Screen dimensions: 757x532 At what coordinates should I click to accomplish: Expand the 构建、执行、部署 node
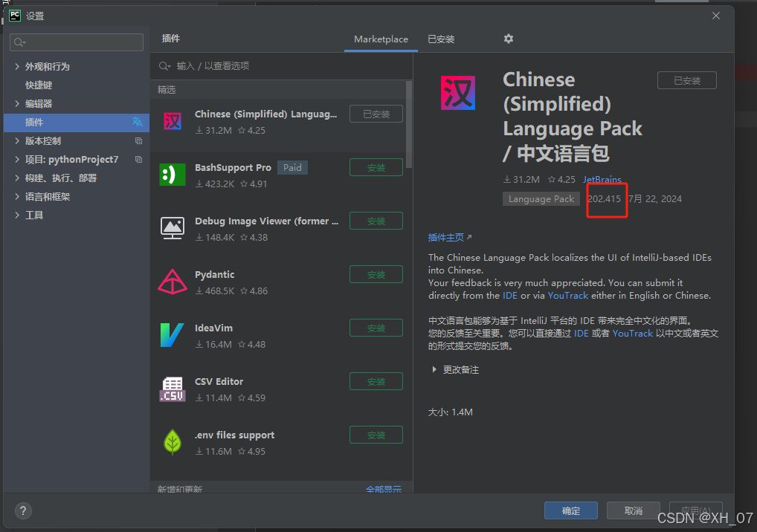[x=17, y=178]
